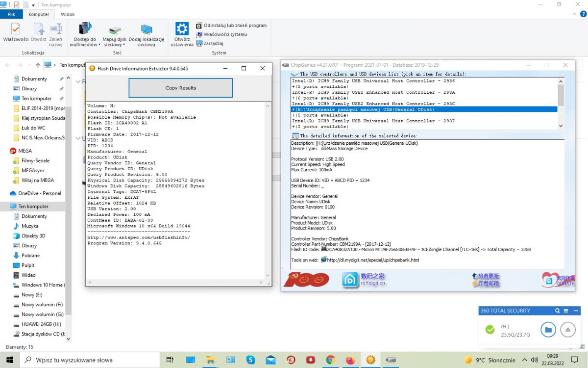Open the mYdigit.cn logo link in ChipGenius
Viewport: 588px width, 368px height.
364,280
